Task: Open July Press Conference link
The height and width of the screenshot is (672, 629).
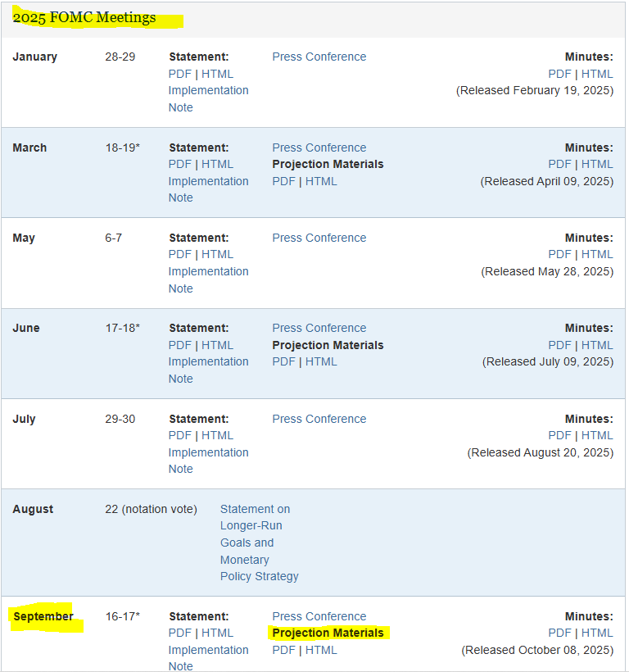Action: tap(319, 419)
